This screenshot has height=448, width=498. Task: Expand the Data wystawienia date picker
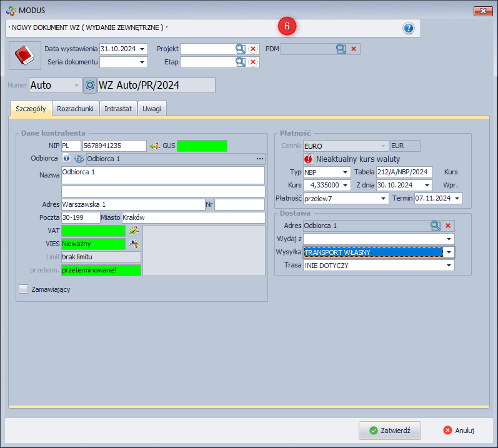coord(142,49)
